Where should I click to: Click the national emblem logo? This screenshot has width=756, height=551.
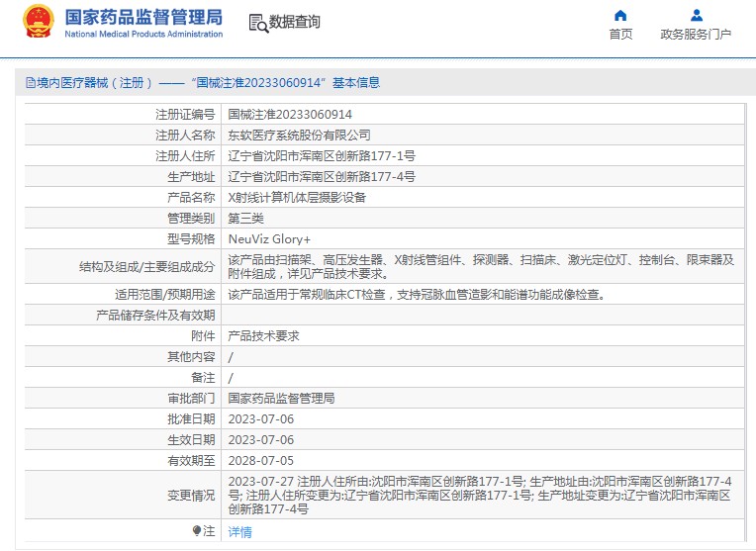point(39,22)
